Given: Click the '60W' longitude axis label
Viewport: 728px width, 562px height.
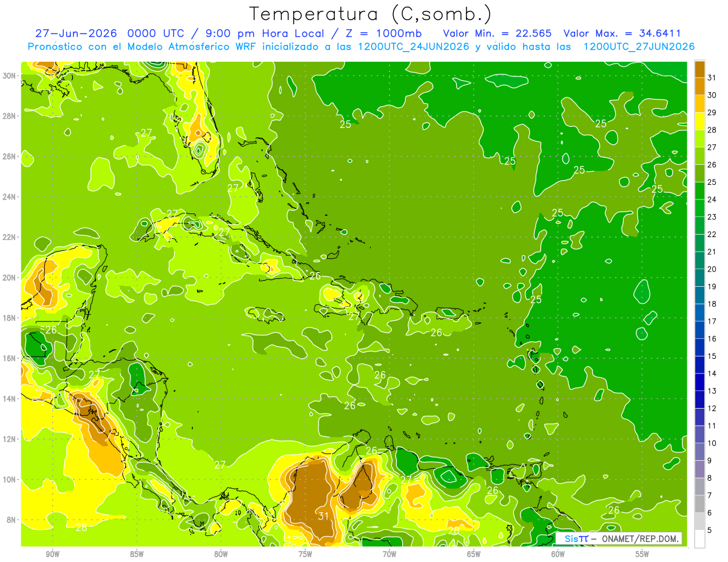Looking at the screenshot, I should [x=558, y=554].
